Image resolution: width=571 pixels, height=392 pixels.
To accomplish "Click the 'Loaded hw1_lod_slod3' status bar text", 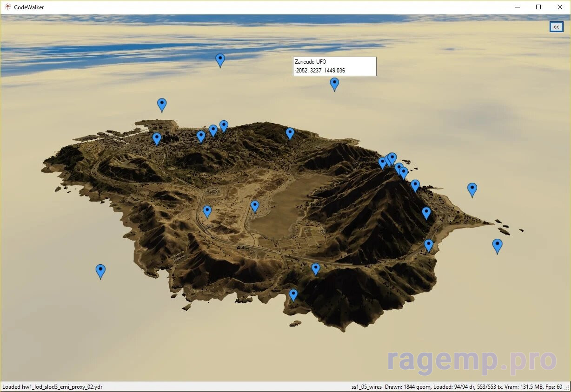I will [53, 387].
